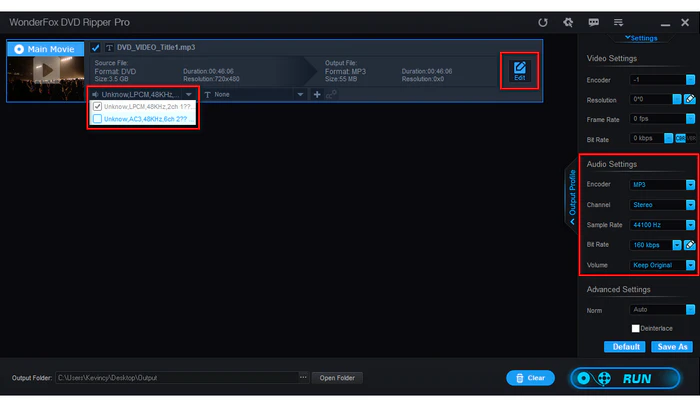Click the speaker audio track icon
Viewport: 700px width, 407px height.
(95, 95)
